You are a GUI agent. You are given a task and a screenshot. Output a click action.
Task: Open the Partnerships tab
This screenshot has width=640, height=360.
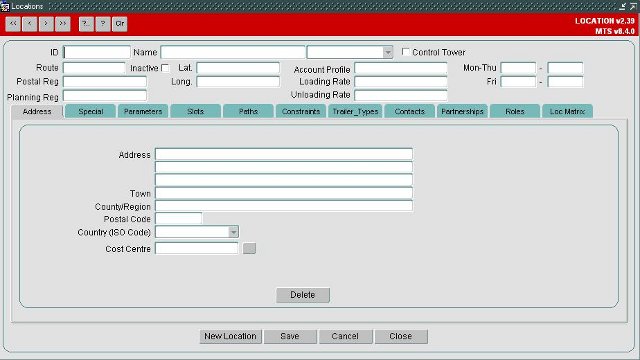[462, 111]
